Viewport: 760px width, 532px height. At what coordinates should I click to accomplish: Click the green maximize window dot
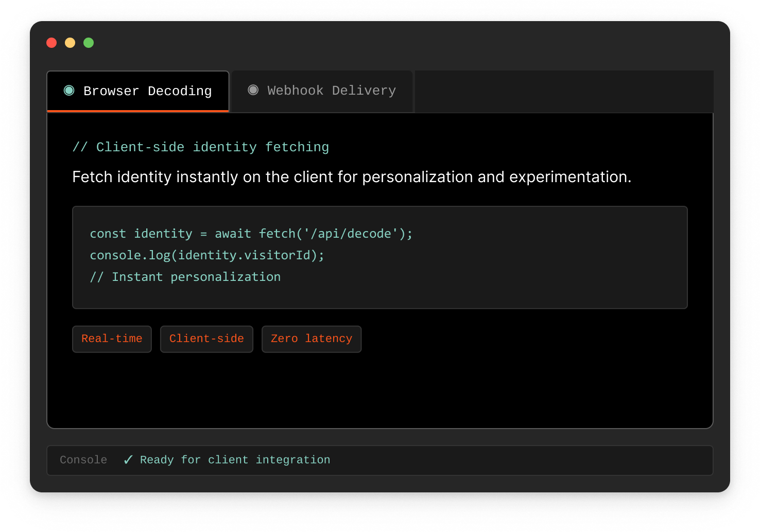89,43
